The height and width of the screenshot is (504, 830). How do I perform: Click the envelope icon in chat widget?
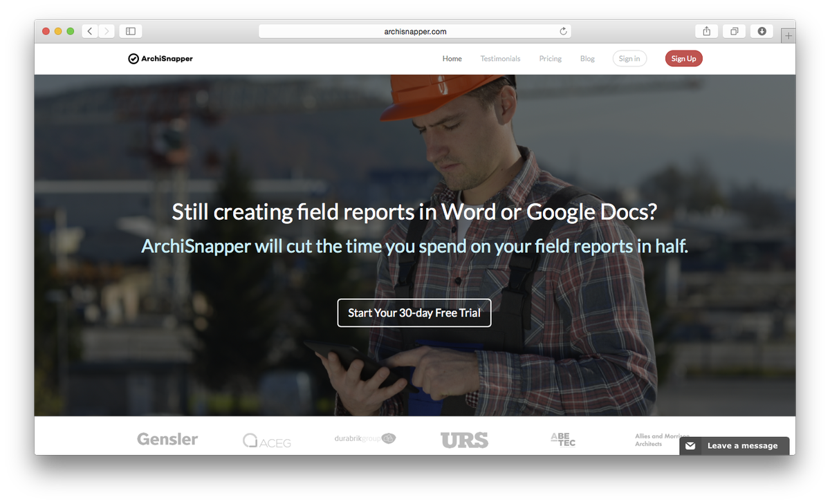point(690,446)
